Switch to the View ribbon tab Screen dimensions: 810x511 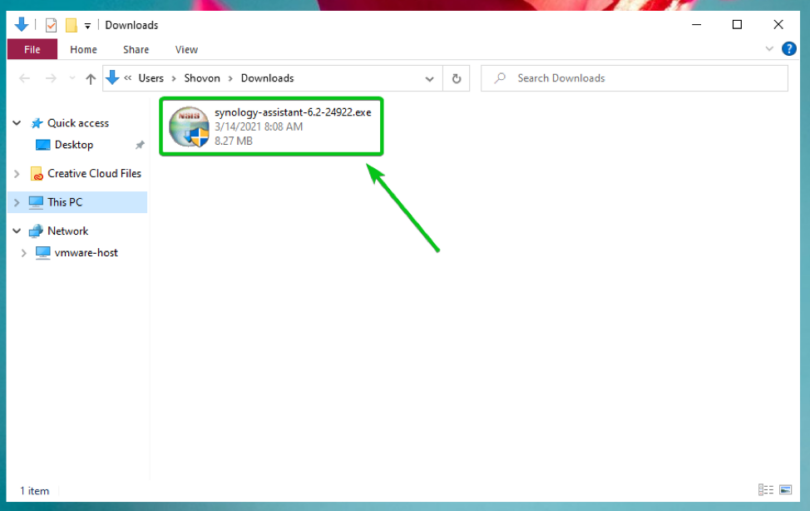tap(186, 50)
